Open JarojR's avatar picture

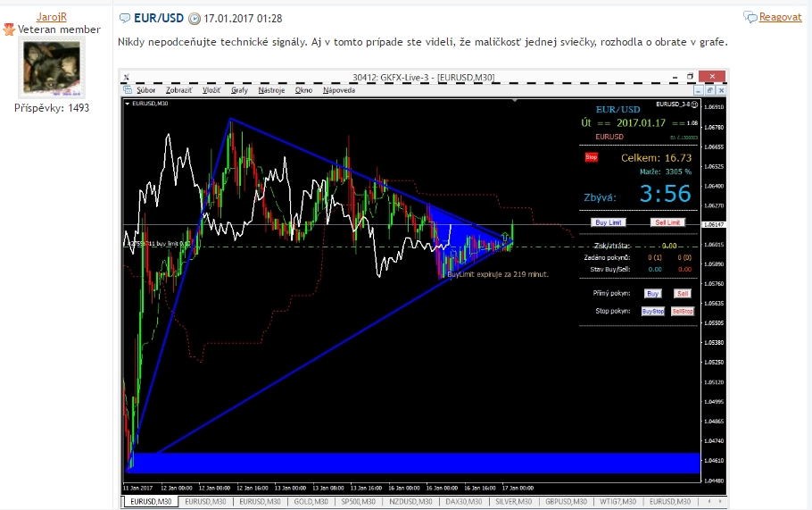(52, 68)
